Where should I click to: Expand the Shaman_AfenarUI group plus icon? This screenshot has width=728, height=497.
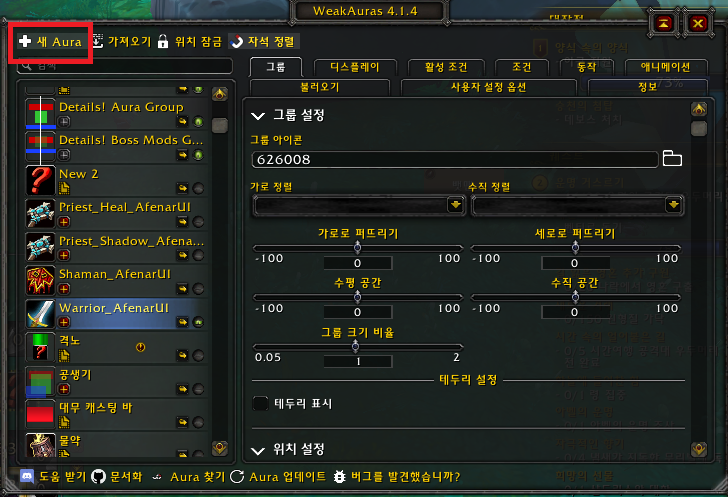[64, 289]
